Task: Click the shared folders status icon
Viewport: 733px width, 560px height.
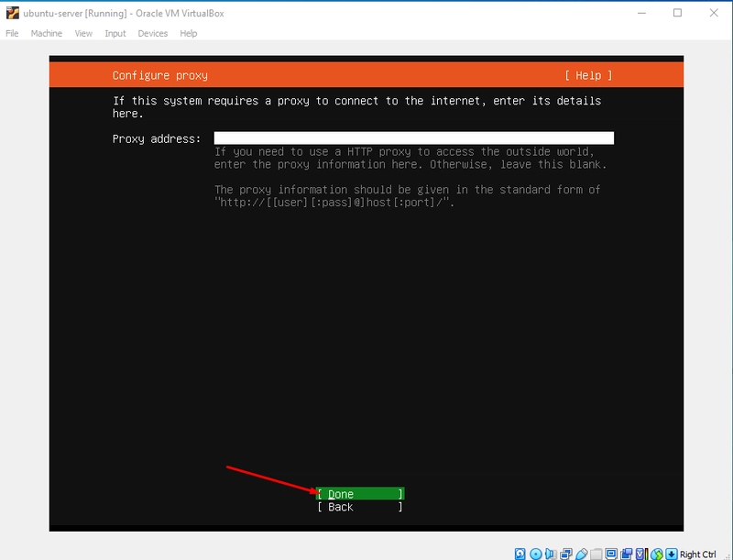Action: point(596,555)
